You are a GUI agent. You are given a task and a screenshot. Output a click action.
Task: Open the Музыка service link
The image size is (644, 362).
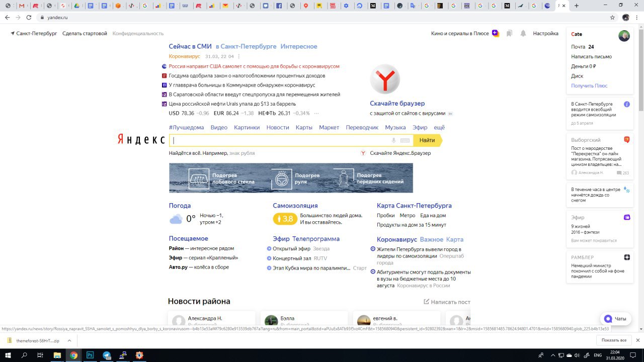coord(395,127)
